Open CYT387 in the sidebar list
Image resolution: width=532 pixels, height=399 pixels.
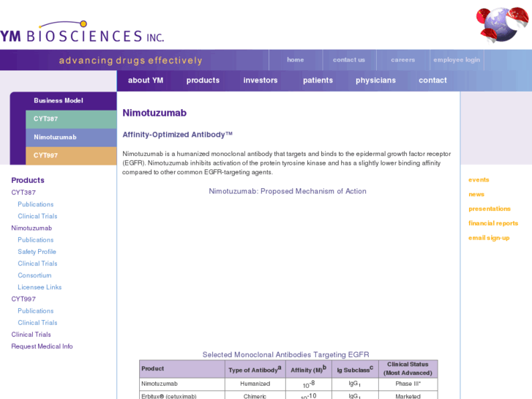[23, 193]
